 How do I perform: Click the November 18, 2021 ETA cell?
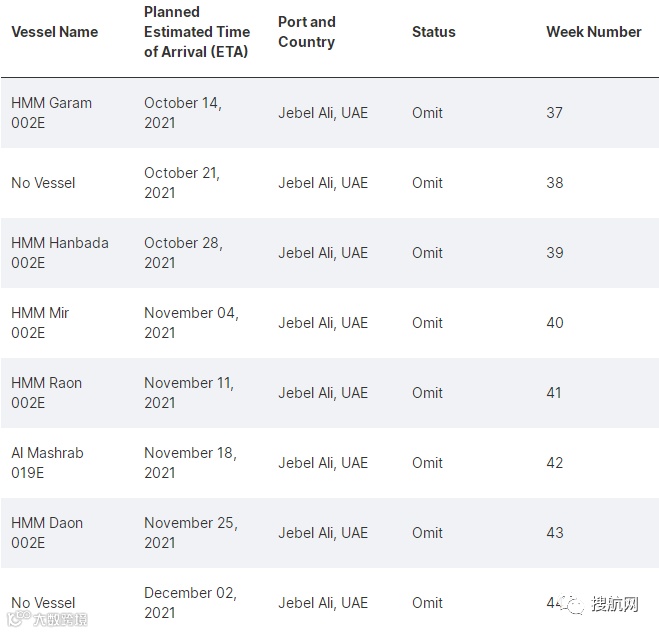point(190,463)
